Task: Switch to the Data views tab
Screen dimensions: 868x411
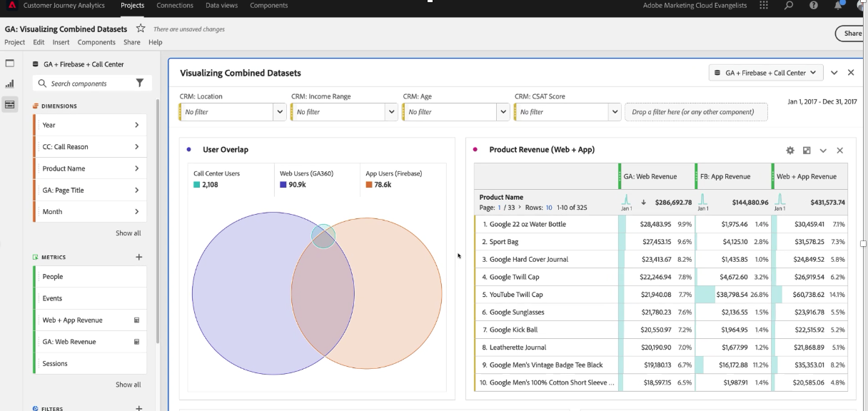Action: 222,6
